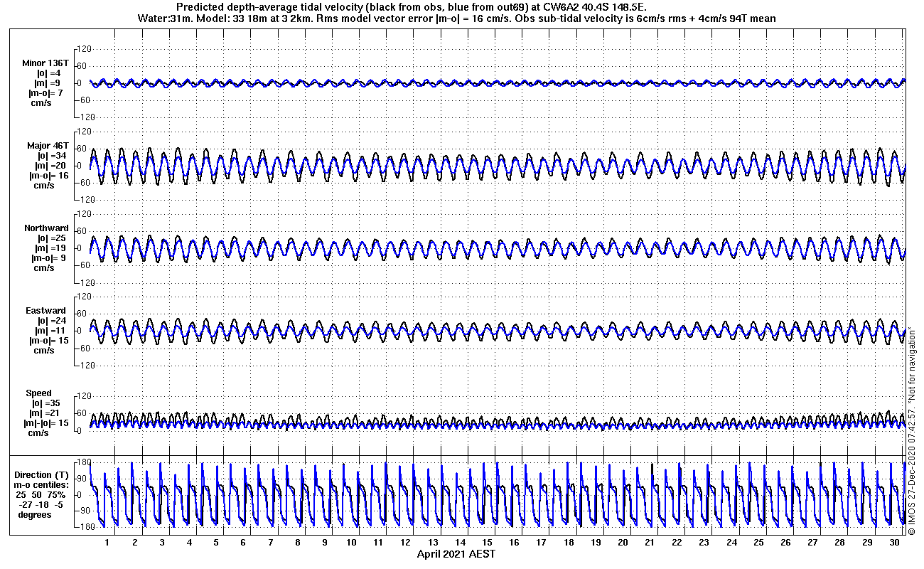Click the '|m| =9' value in Minor panel
Screen dimensions: 924x569
point(49,83)
